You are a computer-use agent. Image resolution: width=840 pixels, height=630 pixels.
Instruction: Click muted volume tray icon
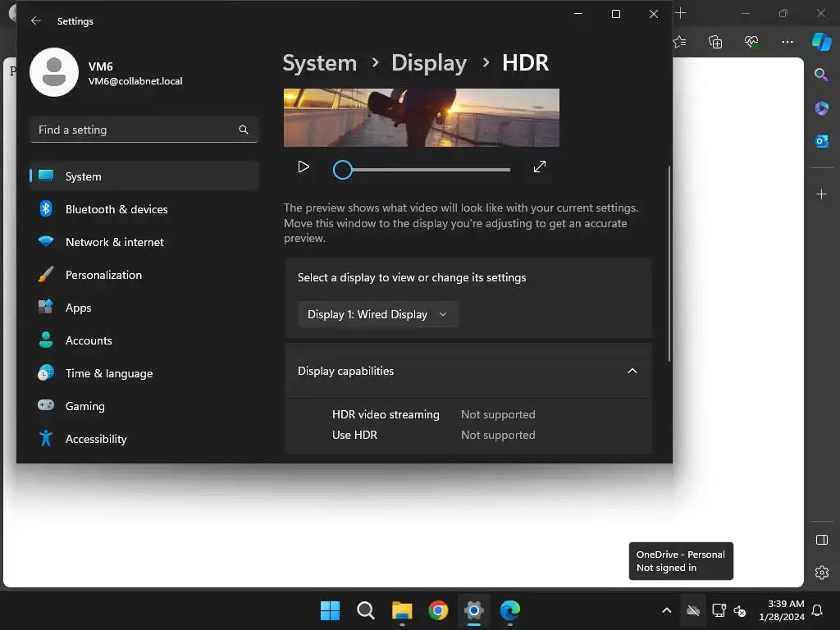pyautogui.click(x=740, y=610)
